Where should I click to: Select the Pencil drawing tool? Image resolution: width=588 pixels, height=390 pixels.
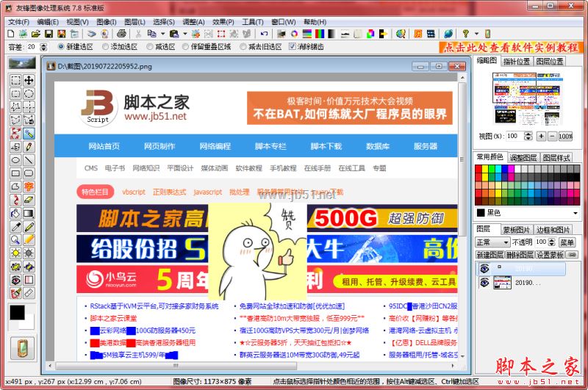pyautogui.click(x=29, y=147)
